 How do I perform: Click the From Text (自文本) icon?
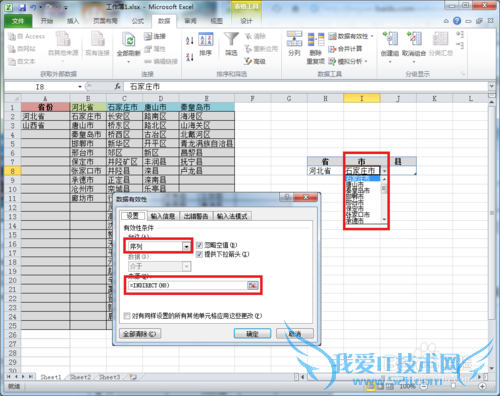12,61
